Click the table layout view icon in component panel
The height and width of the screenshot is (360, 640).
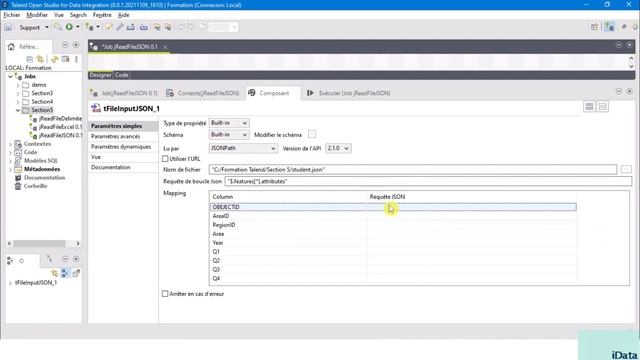coord(589,107)
